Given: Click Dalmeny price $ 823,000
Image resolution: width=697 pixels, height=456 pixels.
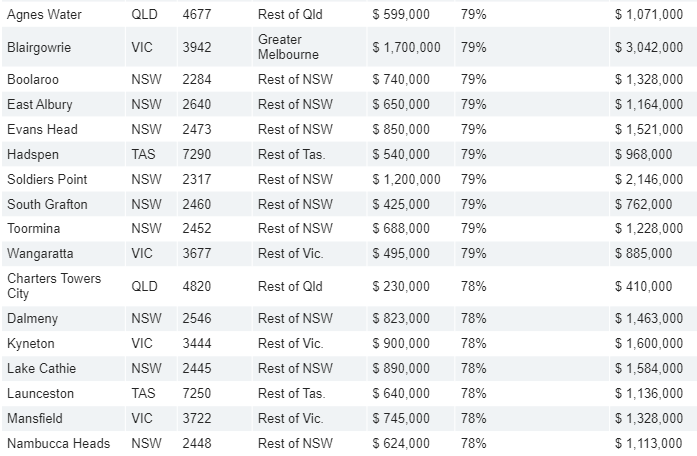Looking at the screenshot, I should [401, 319].
